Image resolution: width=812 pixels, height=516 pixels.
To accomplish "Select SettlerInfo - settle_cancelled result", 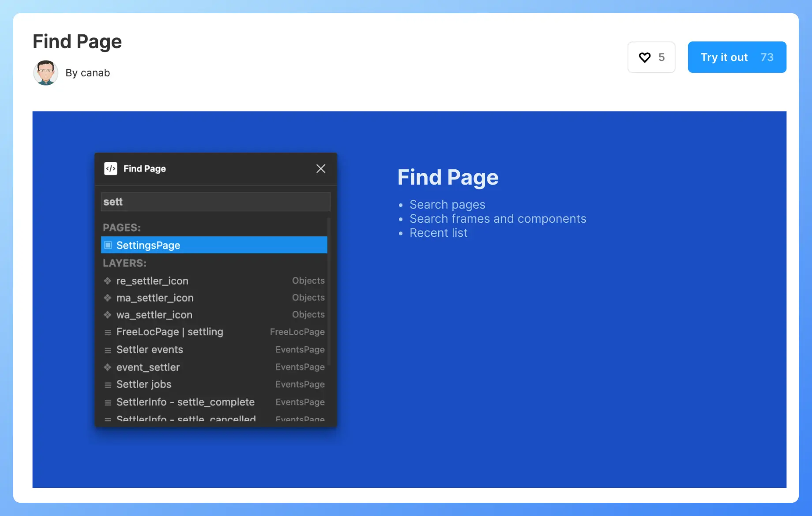I will [186, 419].
